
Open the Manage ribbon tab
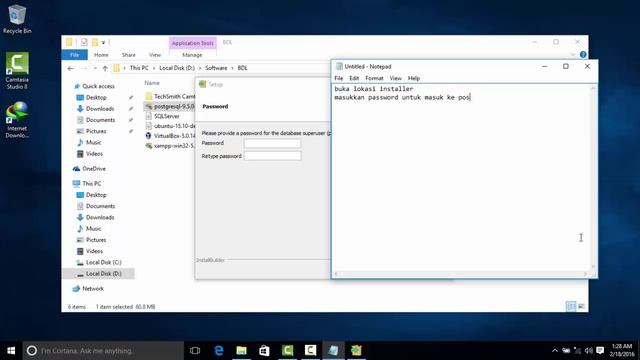click(192, 55)
